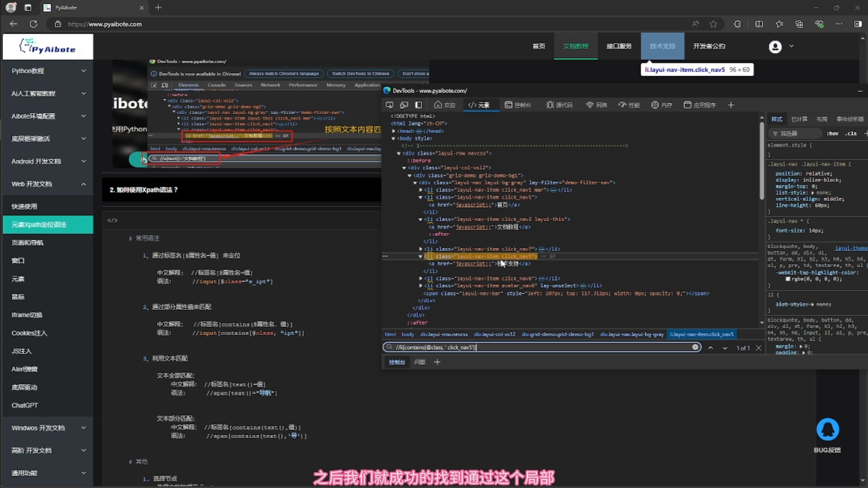
Task: Open the collections icon in browser toolbar
Action: pos(799,24)
